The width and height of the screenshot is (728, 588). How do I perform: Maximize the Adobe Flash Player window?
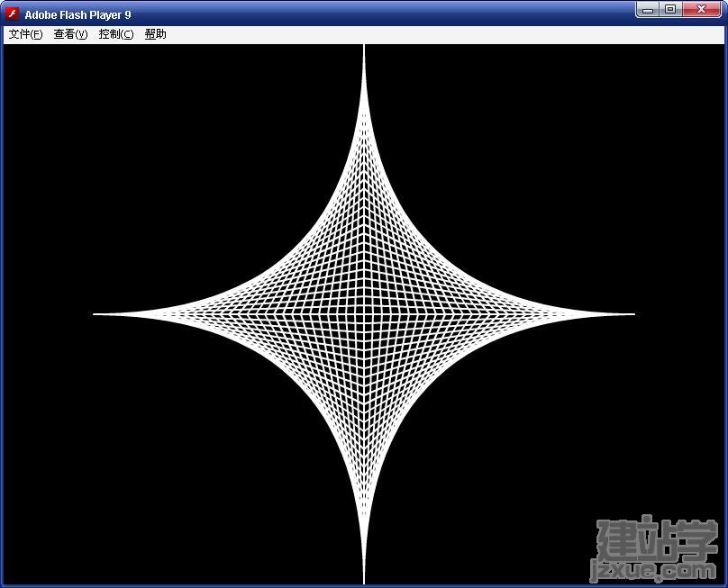670,9
